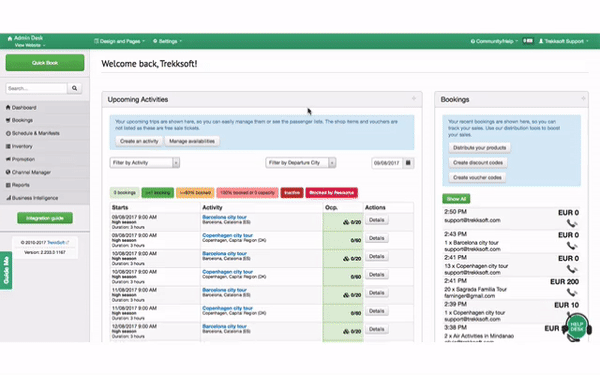Open the Filter by Activity dropdown
The width and height of the screenshot is (600, 375).
[145, 163]
